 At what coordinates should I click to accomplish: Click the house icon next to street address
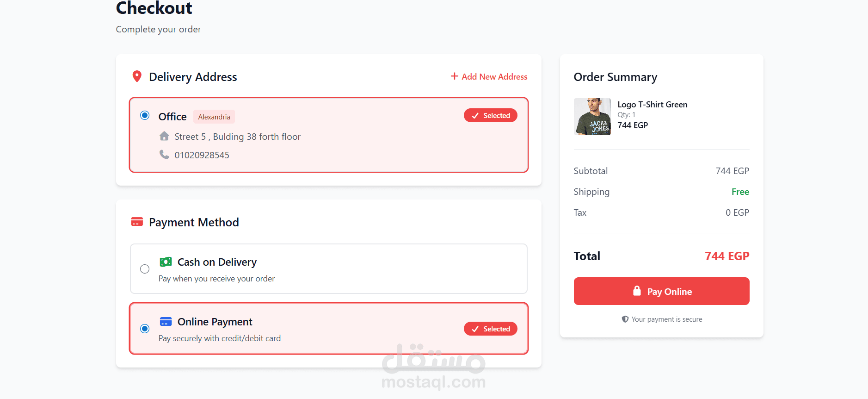[164, 136]
